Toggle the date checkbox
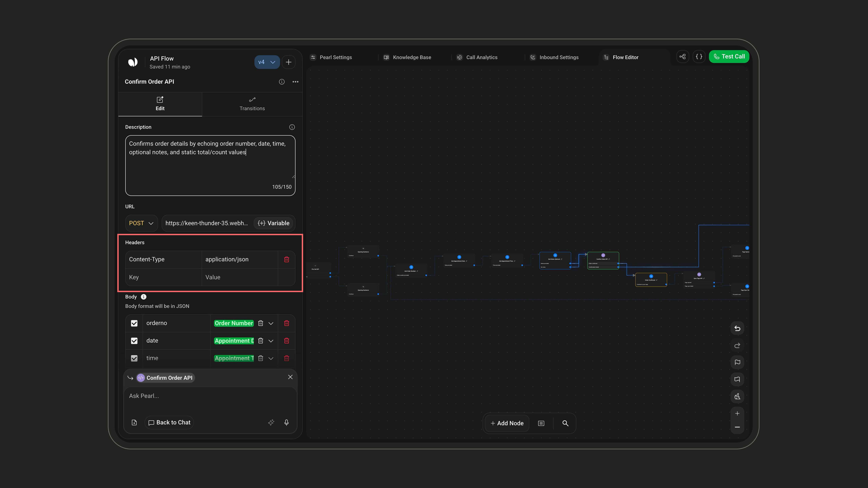 (x=134, y=341)
